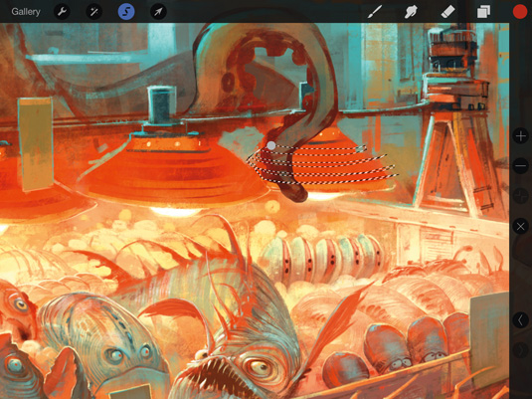Tap the undo left-arrow button
This screenshot has width=532, height=399.
pyautogui.click(x=520, y=319)
